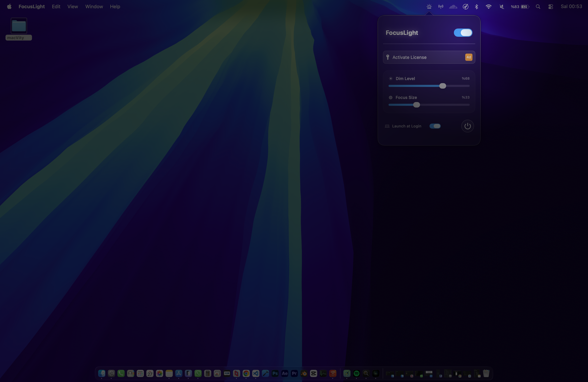Screen dimensions: 588x382
Task: Enable Launch at Login
Action: pyautogui.click(x=435, y=126)
